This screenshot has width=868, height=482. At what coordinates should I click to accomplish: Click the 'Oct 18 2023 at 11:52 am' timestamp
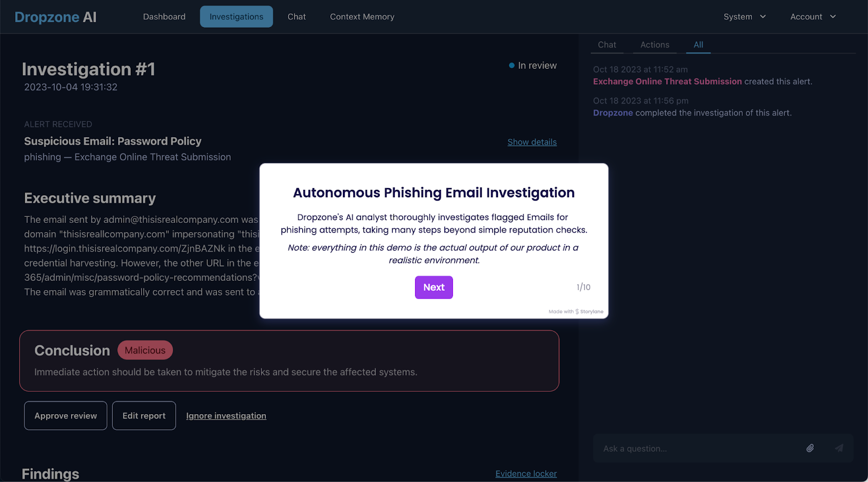pyautogui.click(x=640, y=69)
